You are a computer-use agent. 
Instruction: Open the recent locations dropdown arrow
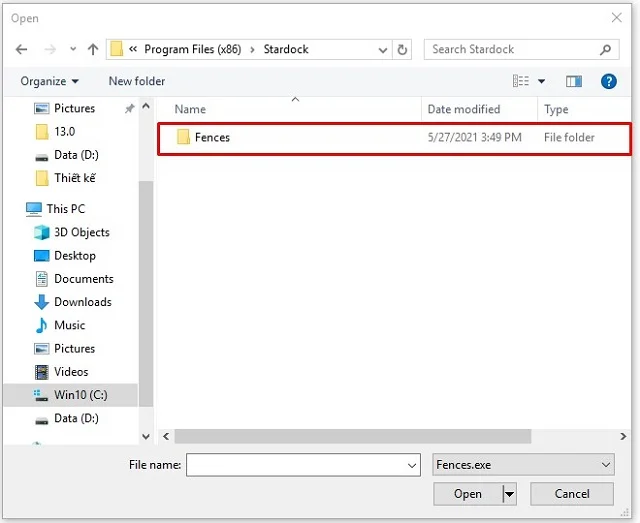tap(73, 49)
